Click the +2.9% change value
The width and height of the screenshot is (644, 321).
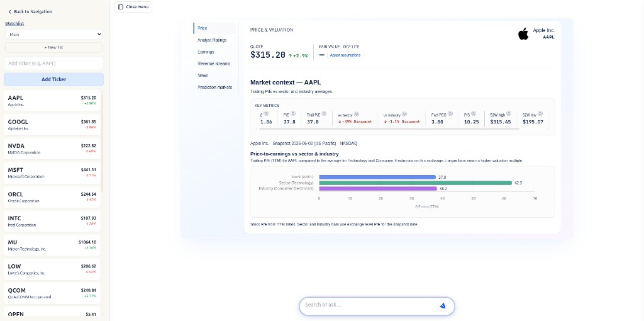pos(298,55)
